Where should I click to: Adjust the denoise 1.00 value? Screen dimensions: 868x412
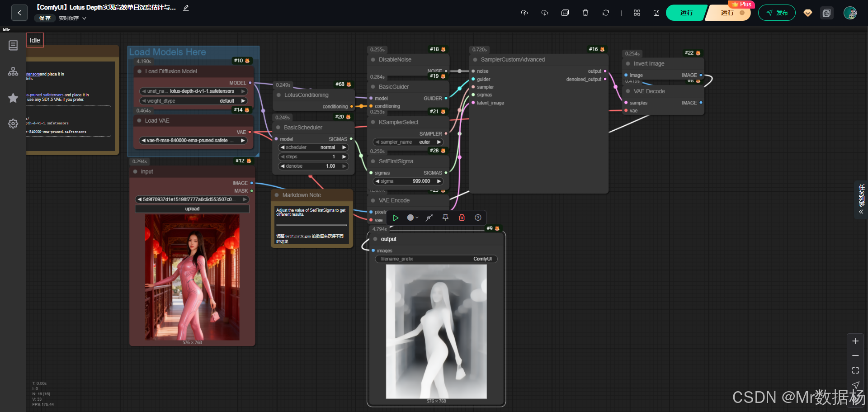[x=313, y=166]
